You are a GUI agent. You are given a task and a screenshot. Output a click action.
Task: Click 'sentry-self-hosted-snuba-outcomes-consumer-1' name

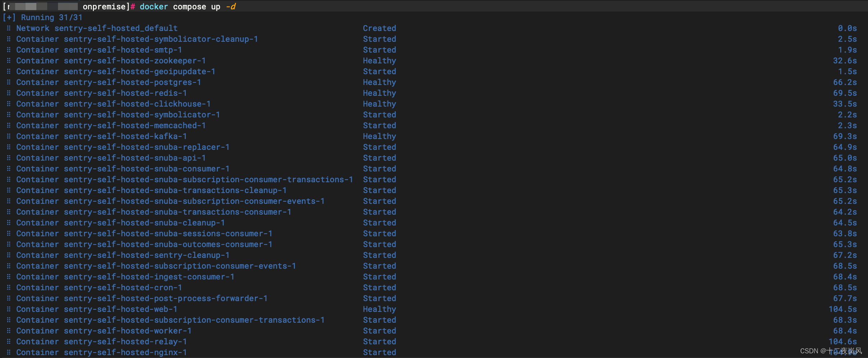168,244
